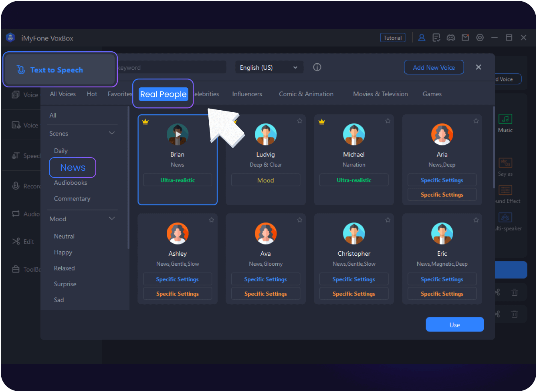Select Eric voice avatar
The image size is (537, 392).
(x=442, y=233)
